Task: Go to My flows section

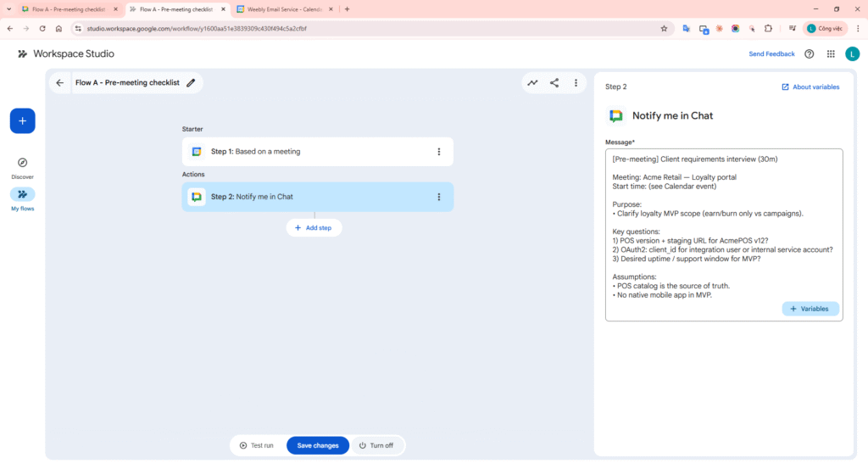Action: coord(22,194)
